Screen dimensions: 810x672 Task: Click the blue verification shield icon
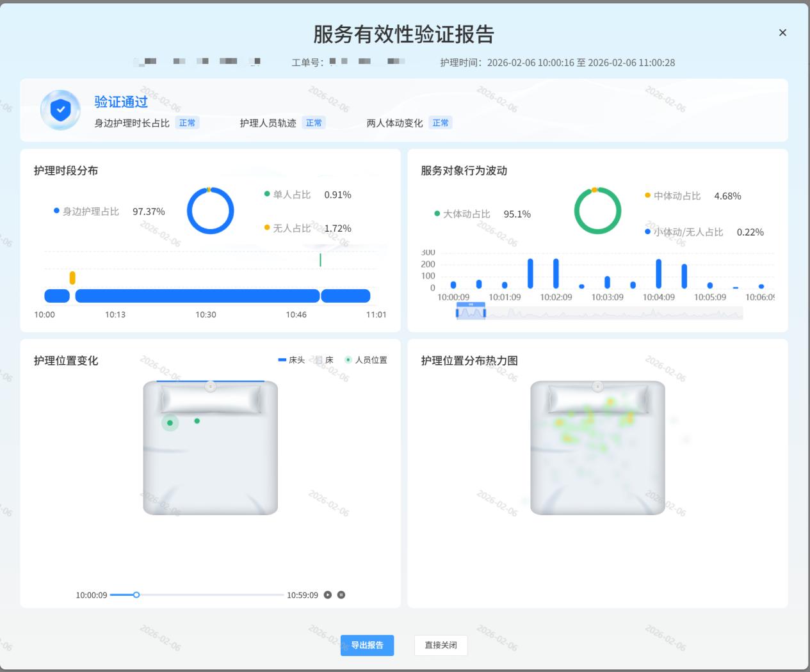[x=60, y=109]
